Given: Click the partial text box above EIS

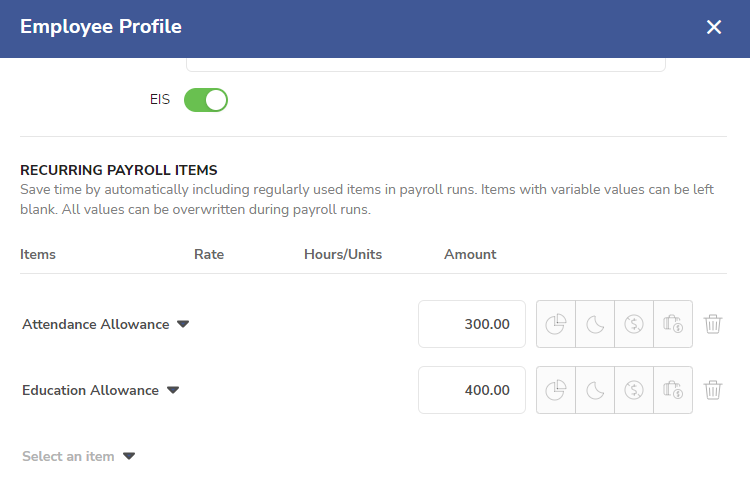Looking at the screenshot, I should (426, 65).
